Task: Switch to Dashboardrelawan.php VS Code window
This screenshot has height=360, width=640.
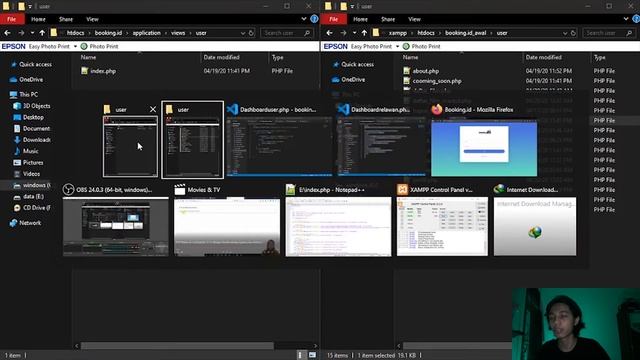Action: [x=382, y=147]
